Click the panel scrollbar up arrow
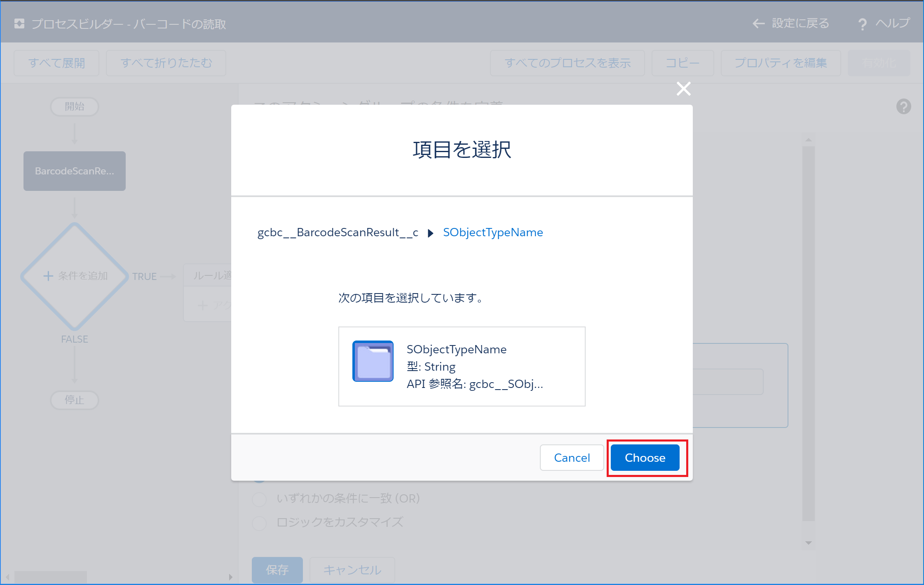The image size is (924, 585). 809,141
